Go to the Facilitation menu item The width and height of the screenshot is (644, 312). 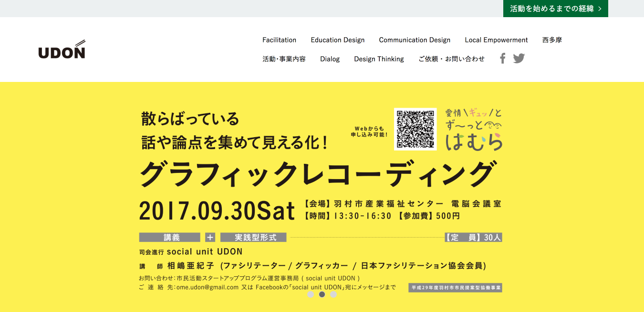point(279,40)
